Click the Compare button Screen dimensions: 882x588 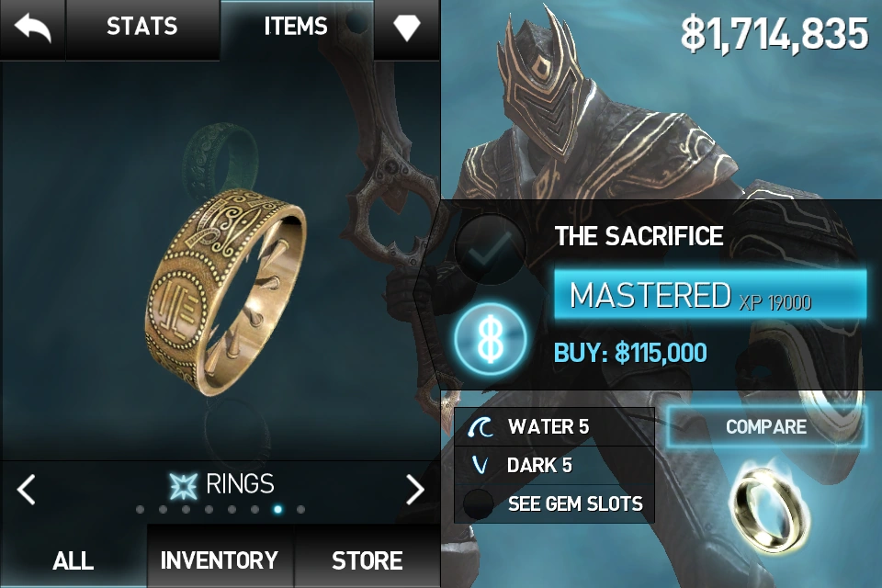(766, 426)
